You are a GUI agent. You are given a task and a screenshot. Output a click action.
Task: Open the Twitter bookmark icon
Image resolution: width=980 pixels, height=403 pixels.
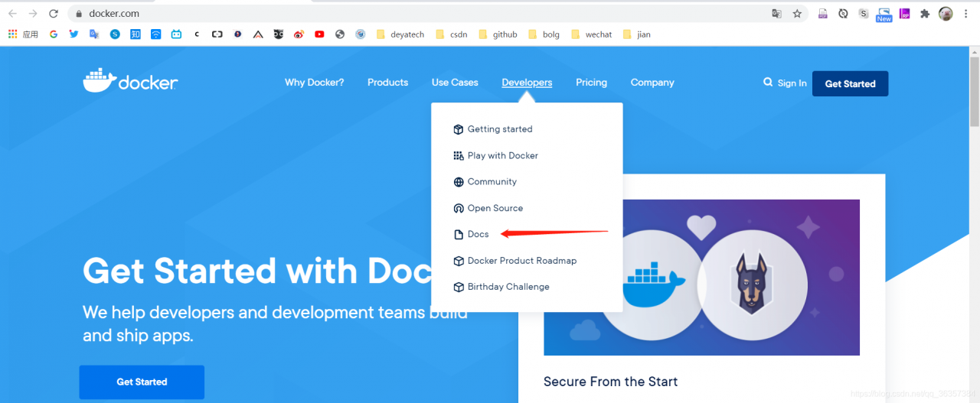point(73,34)
